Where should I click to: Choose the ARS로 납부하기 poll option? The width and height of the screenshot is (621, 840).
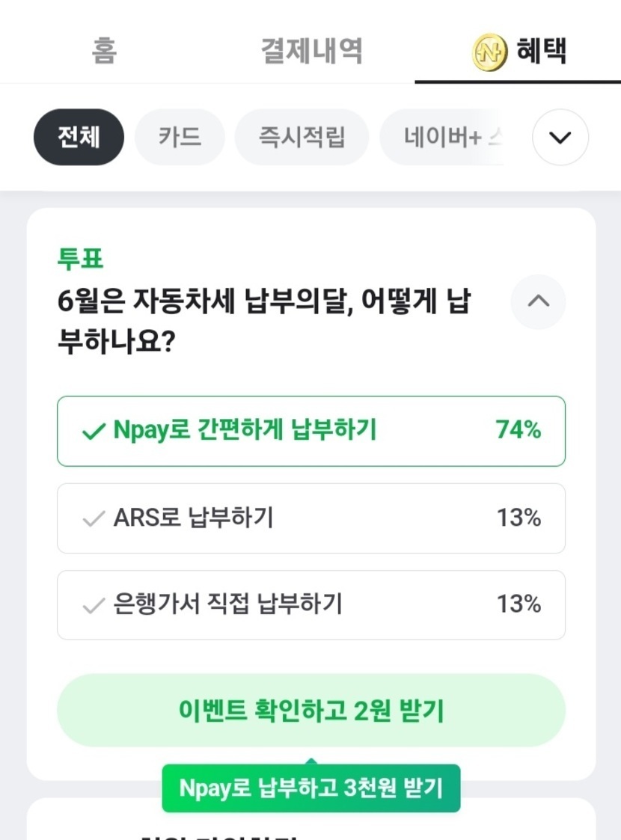pos(310,518)
